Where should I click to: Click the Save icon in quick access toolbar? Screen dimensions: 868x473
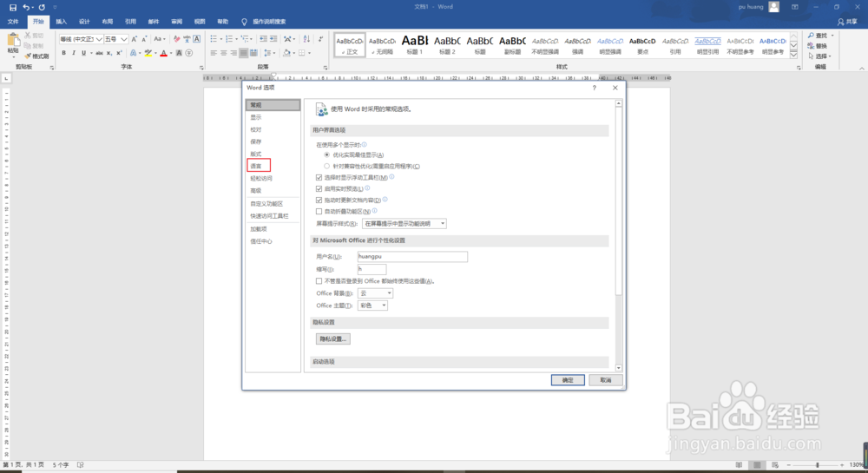tap(13, 7)
